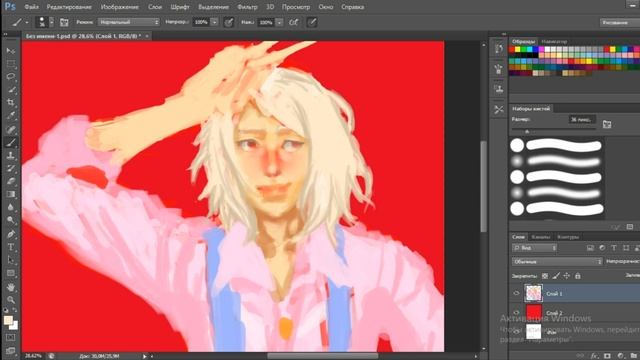
Task: Toggle lock all padlock icon
Action: [578, 276]
